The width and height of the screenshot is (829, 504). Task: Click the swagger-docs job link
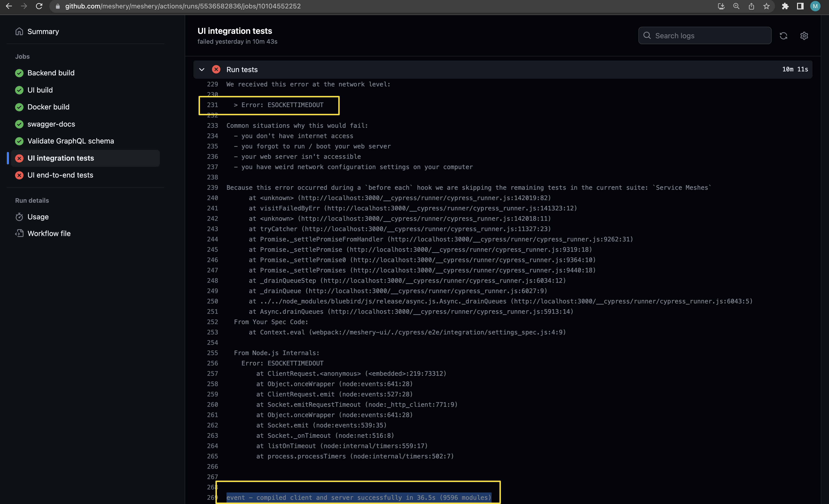point(51,124)
